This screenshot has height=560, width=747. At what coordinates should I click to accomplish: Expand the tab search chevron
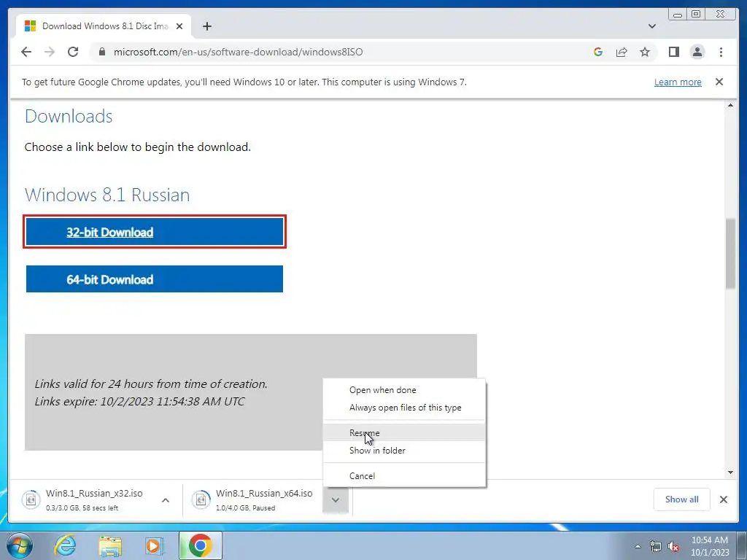pyautogui.click(x=651, y=26)
